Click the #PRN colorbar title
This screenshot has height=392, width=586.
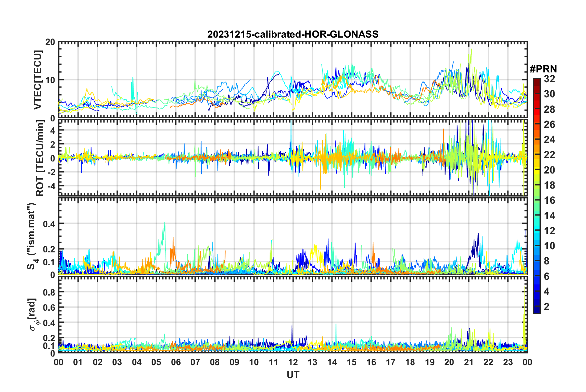[x=543, y=69]
